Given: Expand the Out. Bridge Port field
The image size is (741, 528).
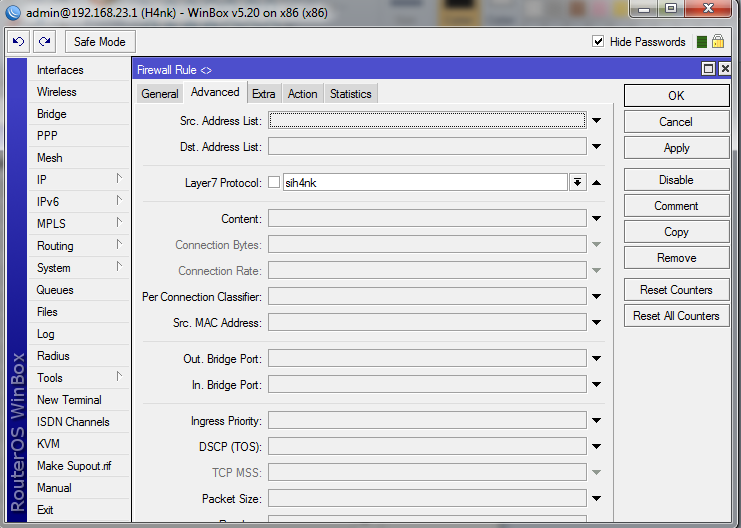Looking at the screenshot, I should coord(596,358).
